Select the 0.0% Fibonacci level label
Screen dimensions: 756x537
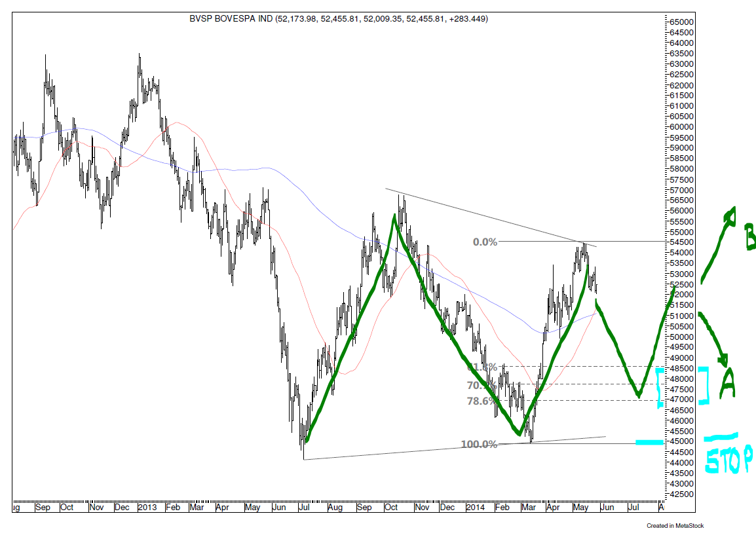[485, 242]
